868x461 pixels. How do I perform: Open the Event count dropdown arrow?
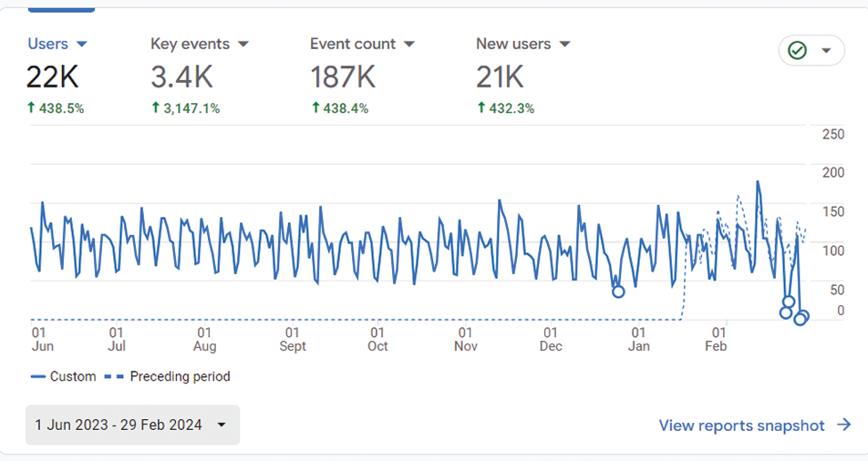pos(409,45)
